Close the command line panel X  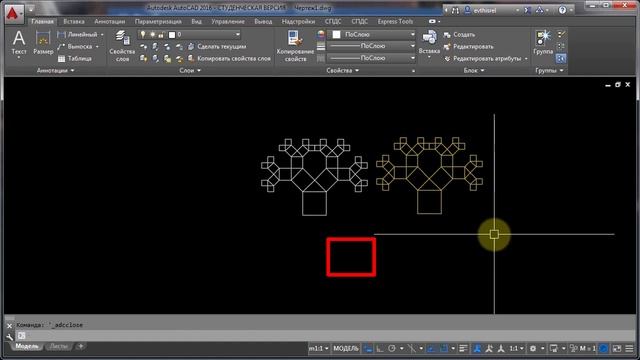point(9,326)
